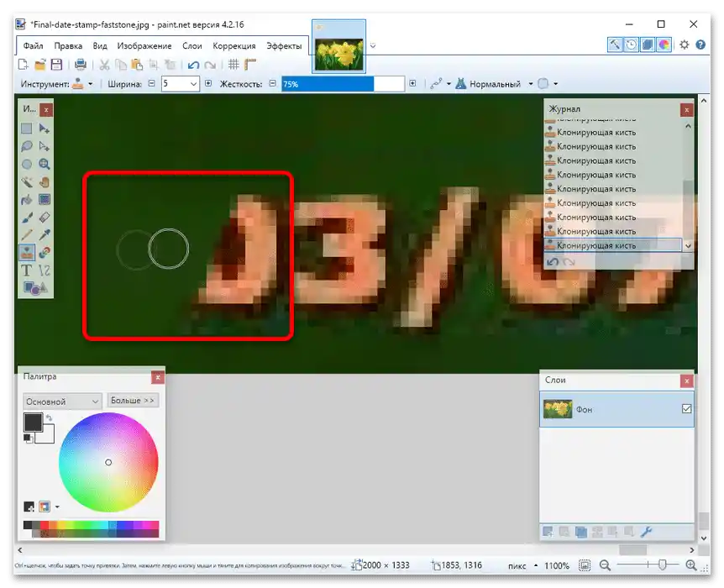
Task: Open the Изображение menu
Action: point(144,45)
